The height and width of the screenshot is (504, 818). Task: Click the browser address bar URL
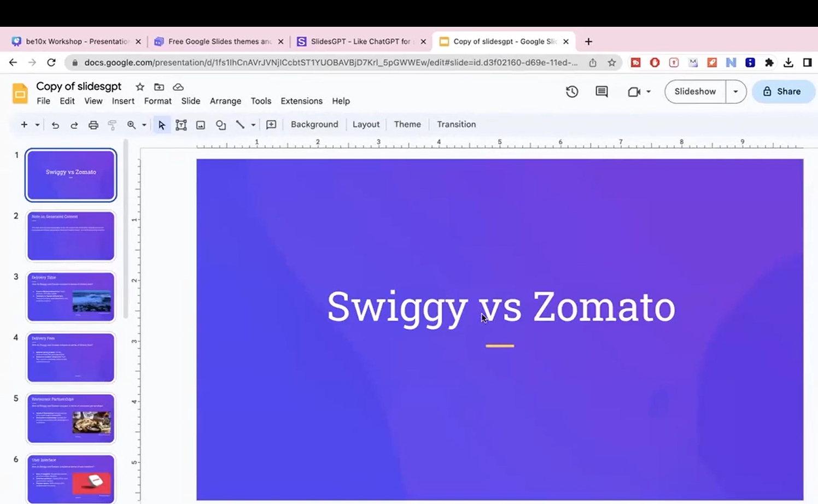click(331, 62)
